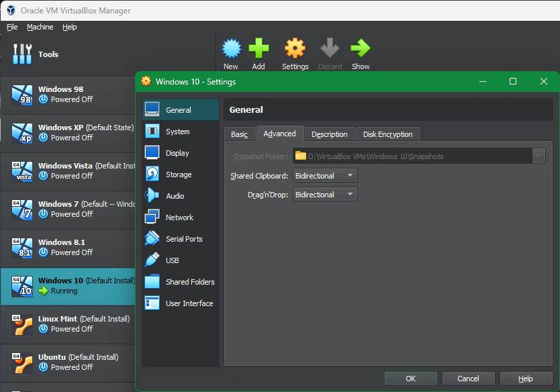560x392 pixels.
Task: Click the New virtual machine icon
Action: click(x=231, y=48)
